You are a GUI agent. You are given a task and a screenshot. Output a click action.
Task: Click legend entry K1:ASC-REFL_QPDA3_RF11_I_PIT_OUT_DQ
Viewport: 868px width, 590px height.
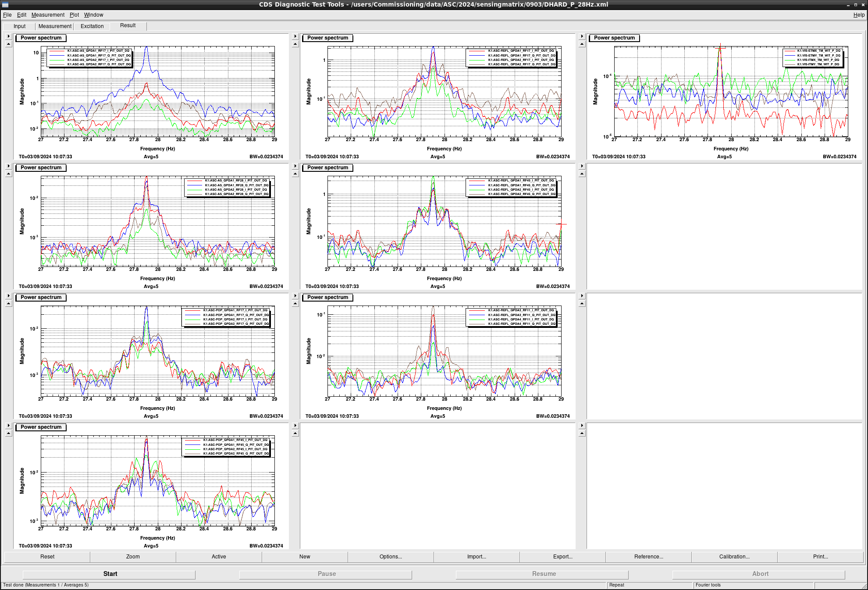point(521,310)
